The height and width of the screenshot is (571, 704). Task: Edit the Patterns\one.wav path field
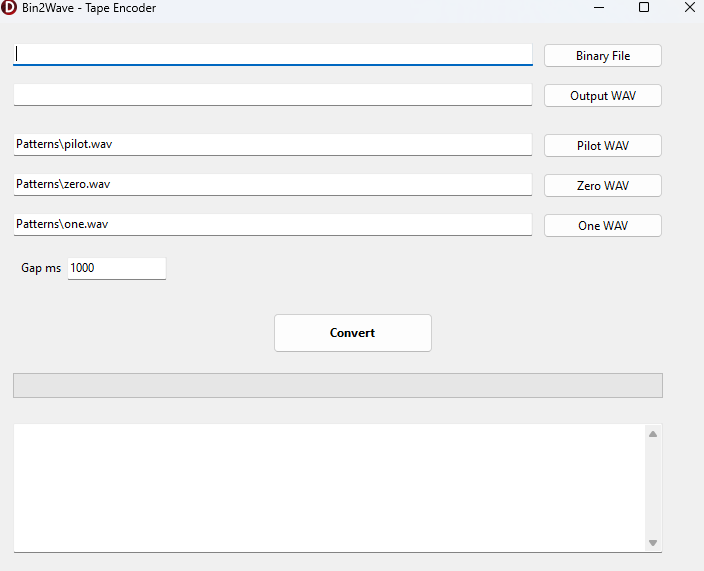point(273,224)
